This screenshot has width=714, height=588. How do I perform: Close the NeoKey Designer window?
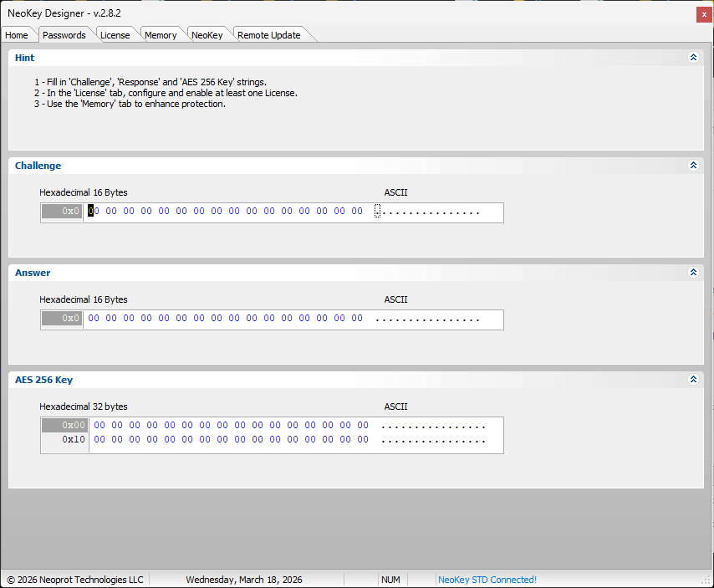point(702,15)
